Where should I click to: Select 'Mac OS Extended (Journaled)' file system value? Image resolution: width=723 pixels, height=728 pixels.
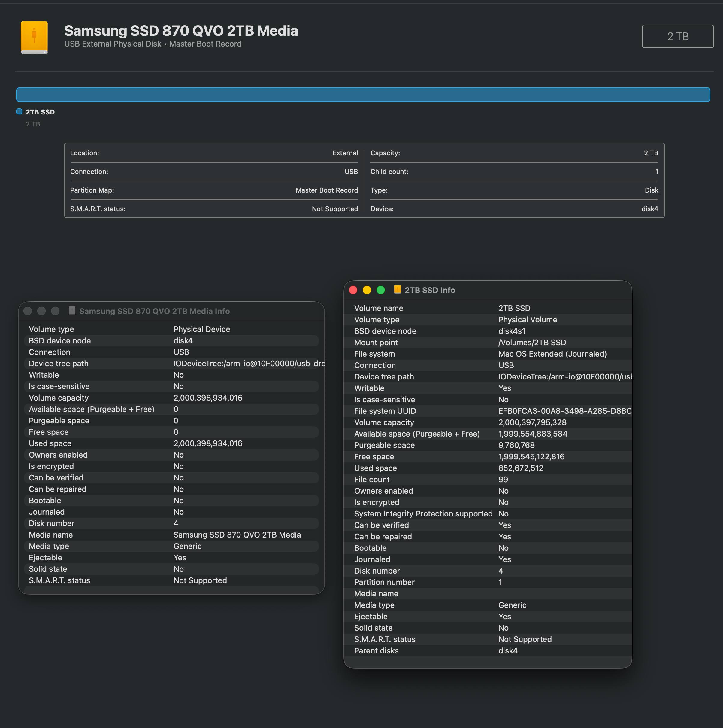(552, 354)
